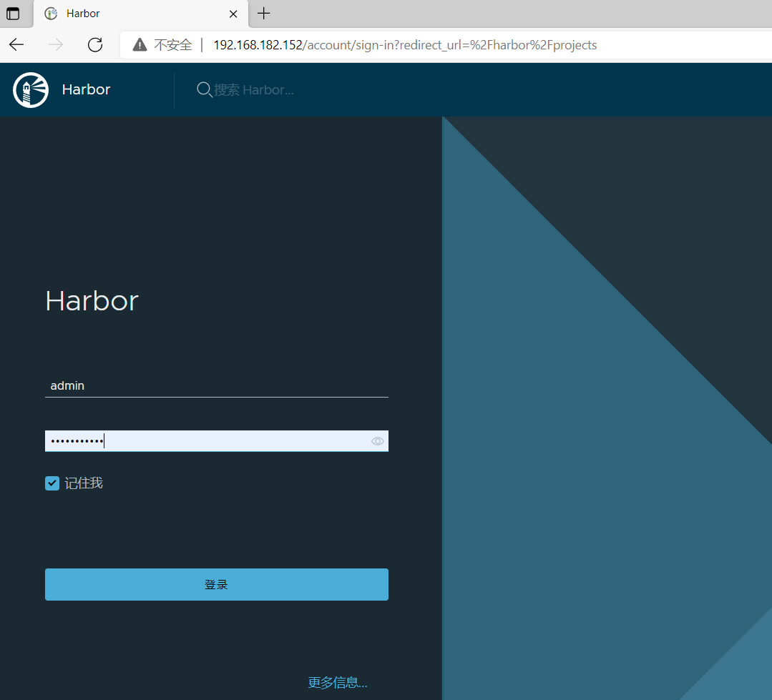Select the Harbor browser tab
Viewport: 772px width, 700px height.
pyautogui.click(x=141, y=14)
